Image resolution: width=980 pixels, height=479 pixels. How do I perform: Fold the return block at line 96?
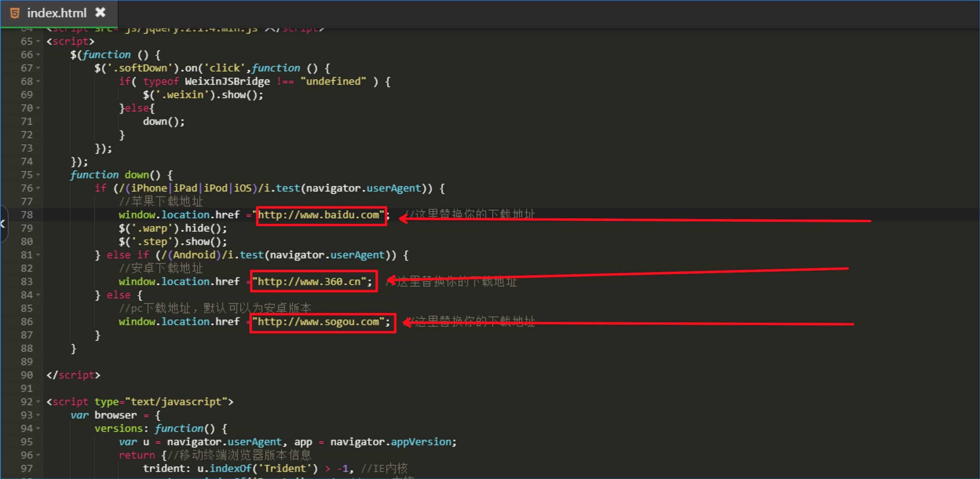pyautogui.click(x=38, y=455)
